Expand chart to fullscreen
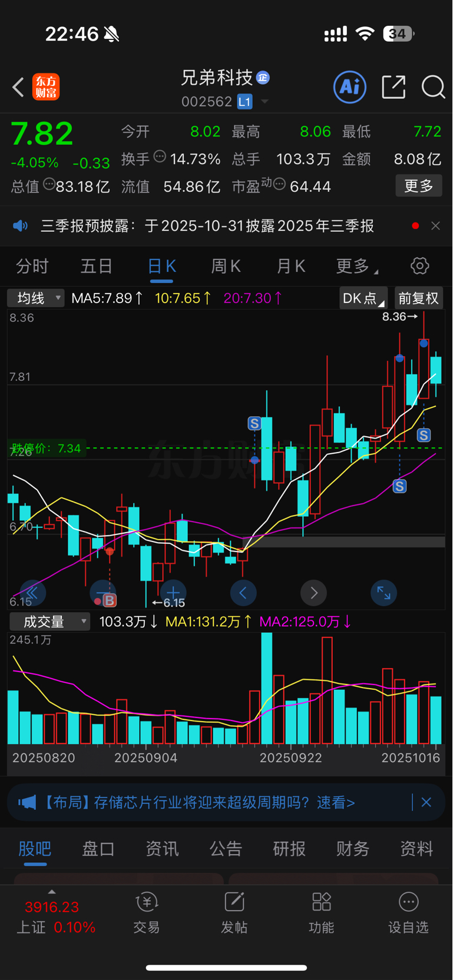 pos(384,593)
